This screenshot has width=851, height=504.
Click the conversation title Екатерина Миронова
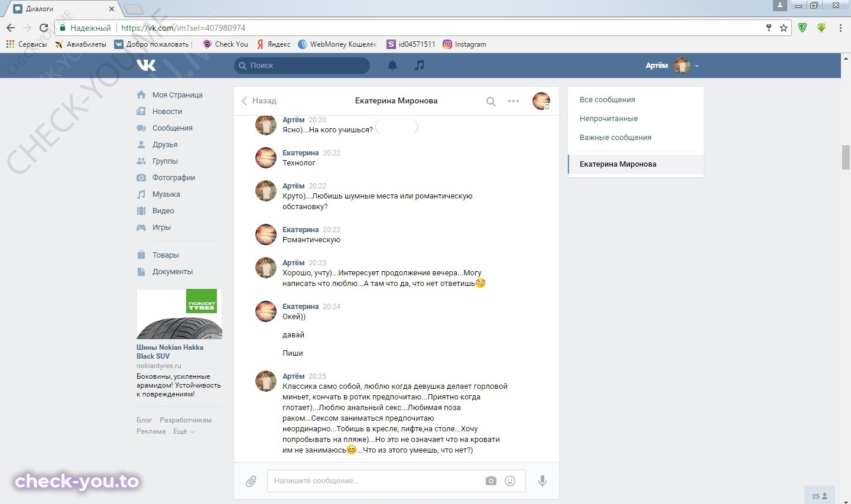(x=396, y=101)
